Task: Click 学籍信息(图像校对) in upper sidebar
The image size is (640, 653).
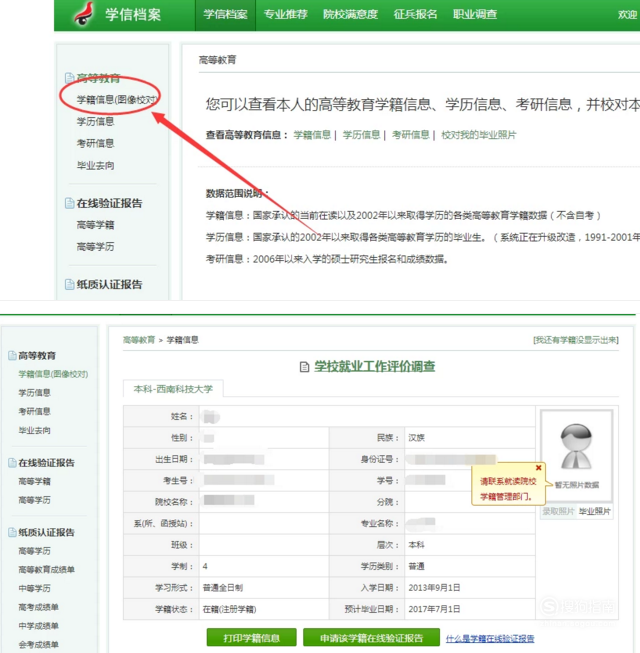Action: (x=117, y=100)
